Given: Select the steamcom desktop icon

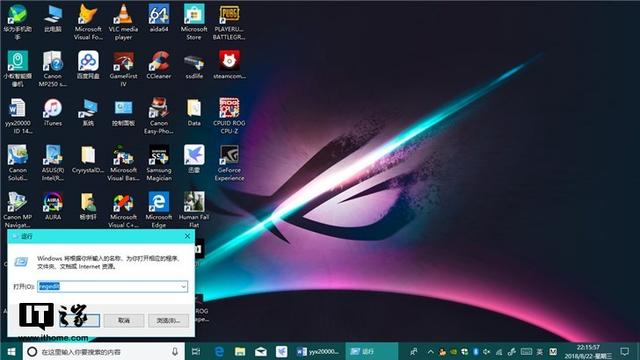Looking at the screenshot, I should pyautogui.click(x=229, y=64).
